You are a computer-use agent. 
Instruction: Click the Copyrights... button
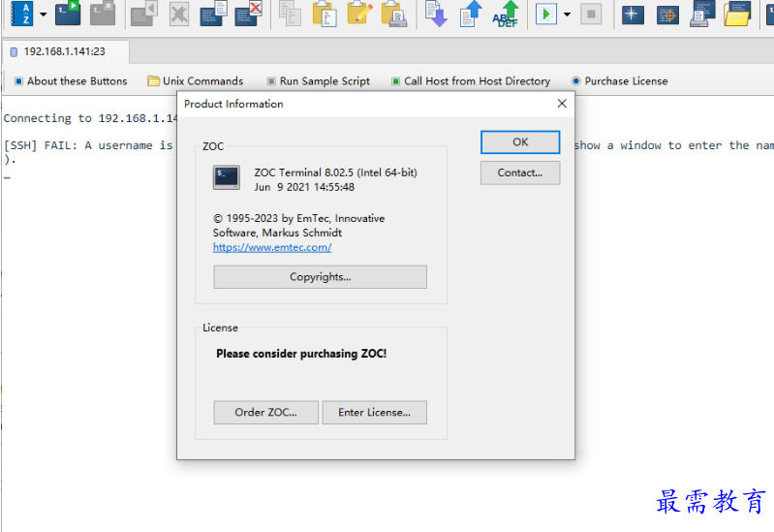pyautogui.click(x=321, y=277)
